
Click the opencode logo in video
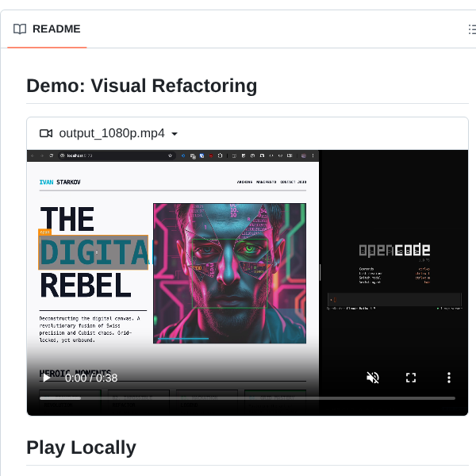[394, 250]
